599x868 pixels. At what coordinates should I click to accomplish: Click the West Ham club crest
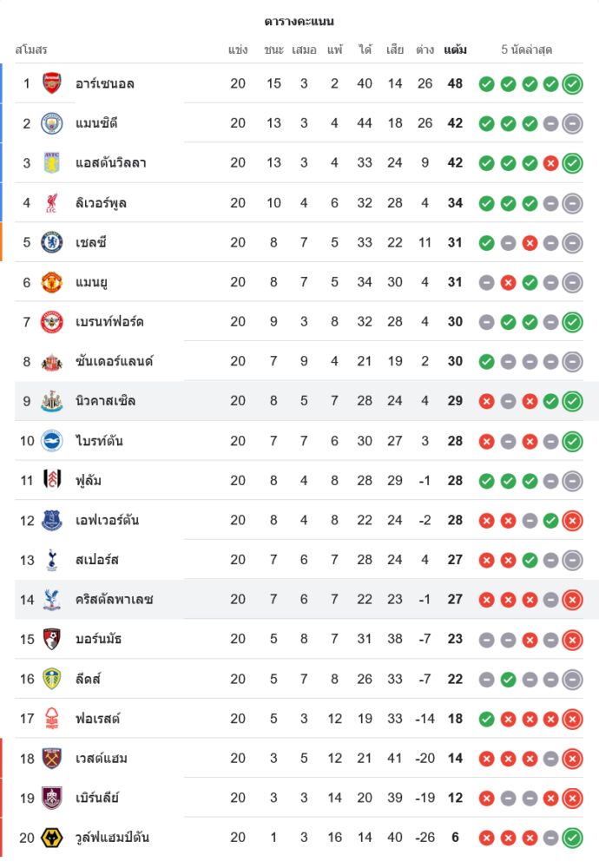[52, 758]
